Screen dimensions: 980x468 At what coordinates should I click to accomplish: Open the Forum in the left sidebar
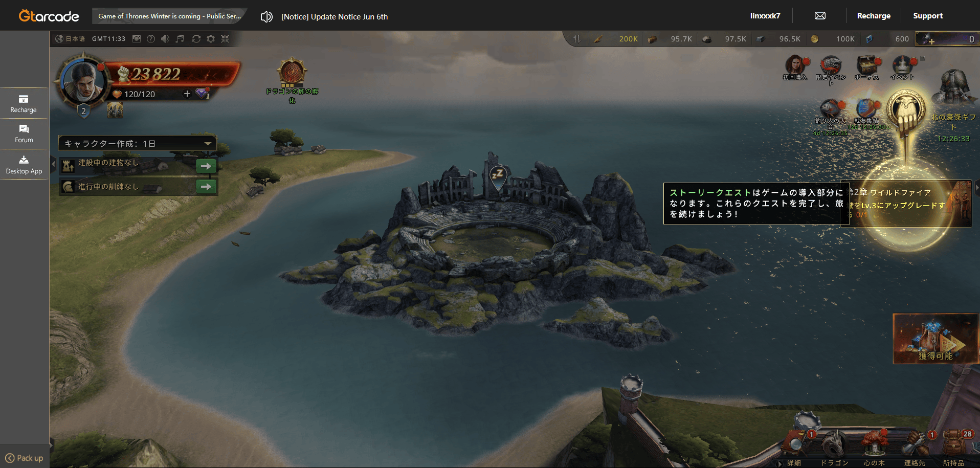coord(24,134)
